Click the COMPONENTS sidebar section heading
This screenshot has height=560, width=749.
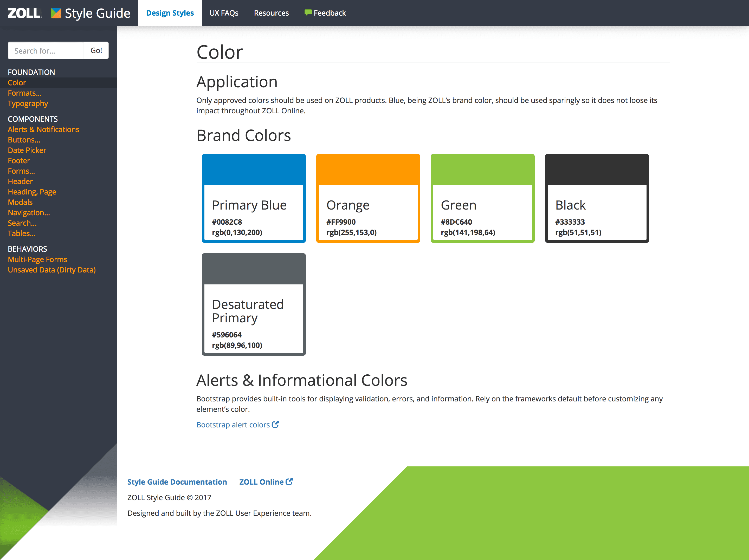[x=33, y=119]
